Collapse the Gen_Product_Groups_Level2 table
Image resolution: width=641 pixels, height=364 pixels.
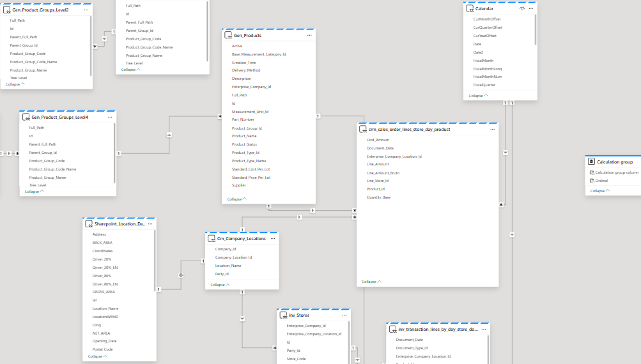[15, 84]
